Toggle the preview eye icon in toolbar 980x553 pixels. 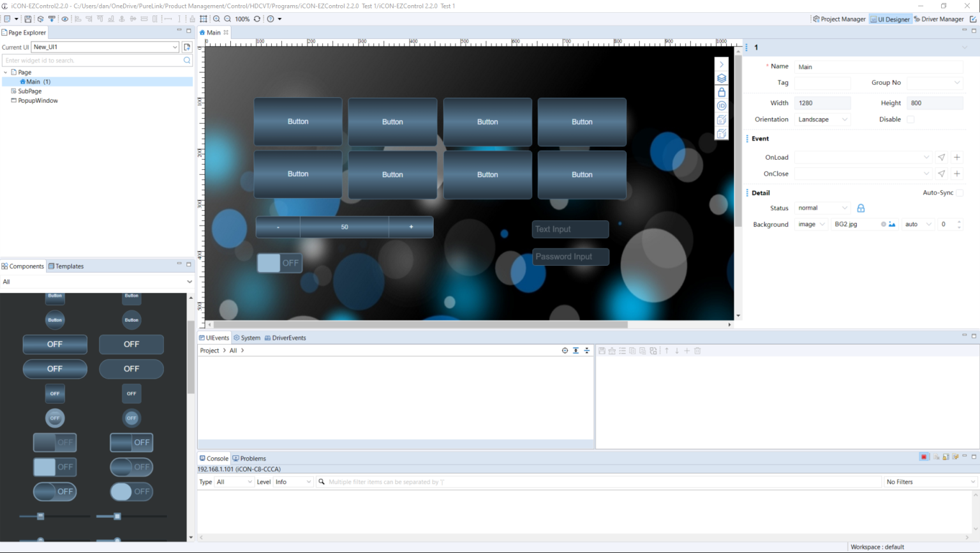tap(64, 19)
